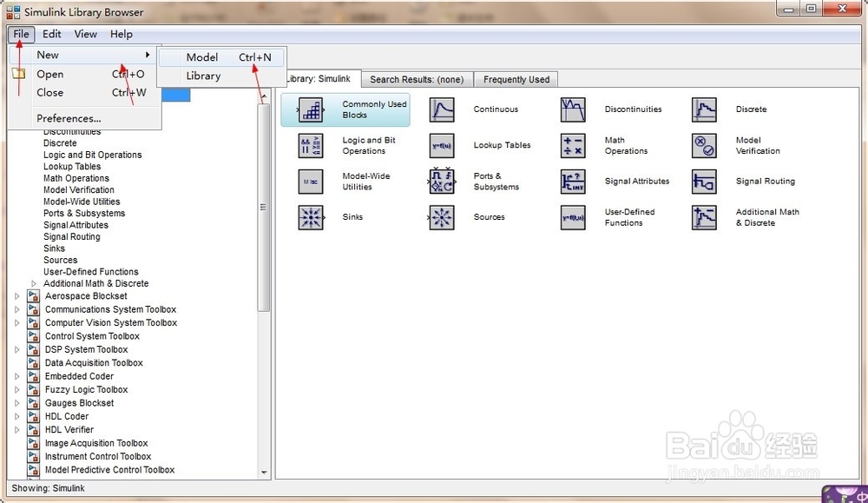Viewport: 868px width, 503px height.
Task: Open the Additional Math & Discrete icon
Action: click(704, 218)
